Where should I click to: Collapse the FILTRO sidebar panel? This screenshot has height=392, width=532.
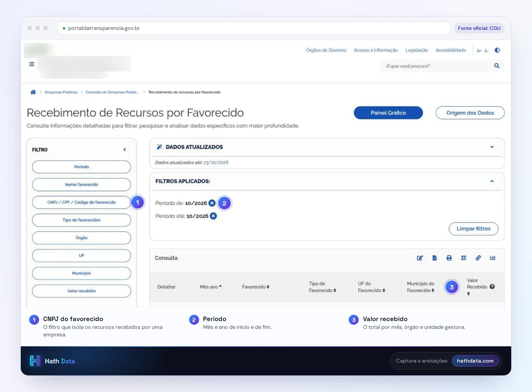pos(125,149)
